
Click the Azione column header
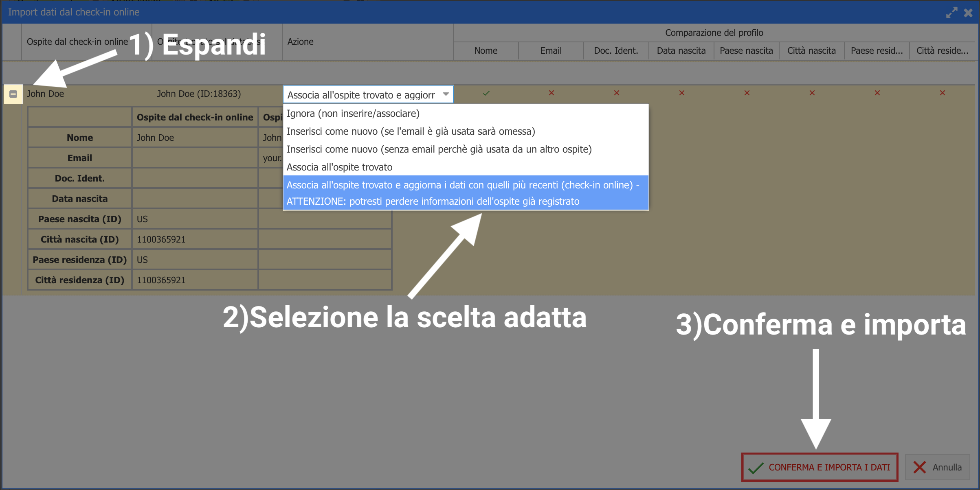click(x=300, y=42)
